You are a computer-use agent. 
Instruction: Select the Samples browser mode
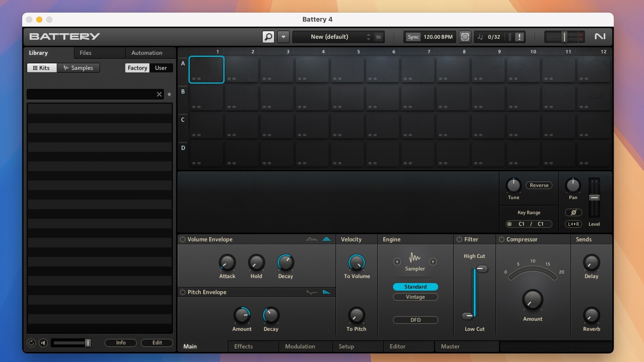(x=78, y=68)
